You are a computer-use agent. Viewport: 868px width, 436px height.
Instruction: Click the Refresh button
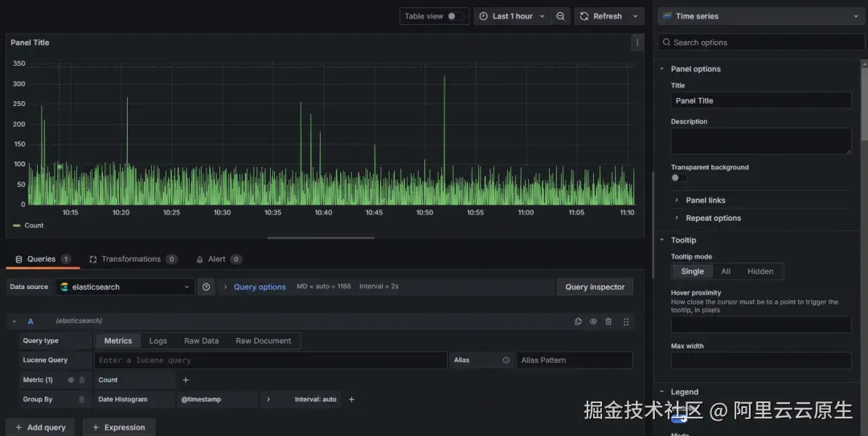600,16
